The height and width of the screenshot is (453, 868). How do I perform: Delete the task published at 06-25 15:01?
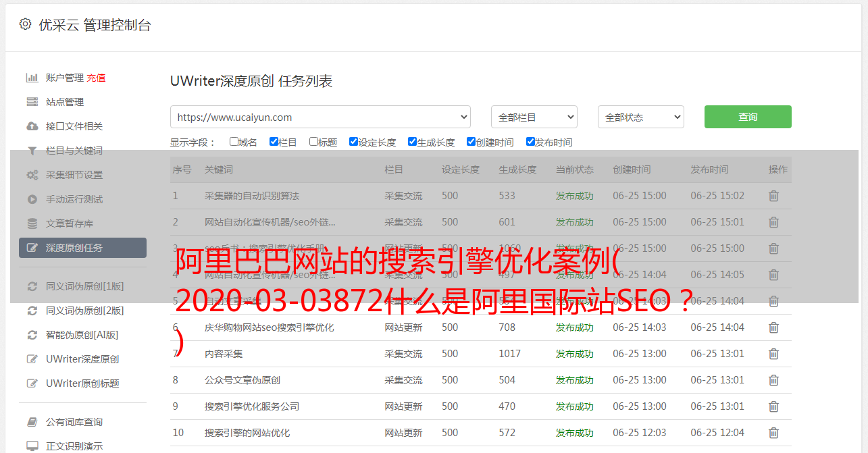774,222
